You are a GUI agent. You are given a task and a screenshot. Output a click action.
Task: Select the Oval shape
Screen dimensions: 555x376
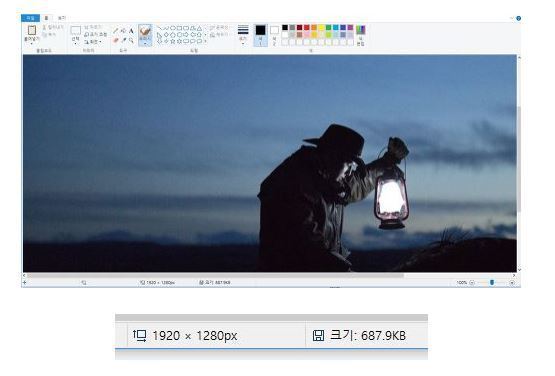[x=173, y=28]
